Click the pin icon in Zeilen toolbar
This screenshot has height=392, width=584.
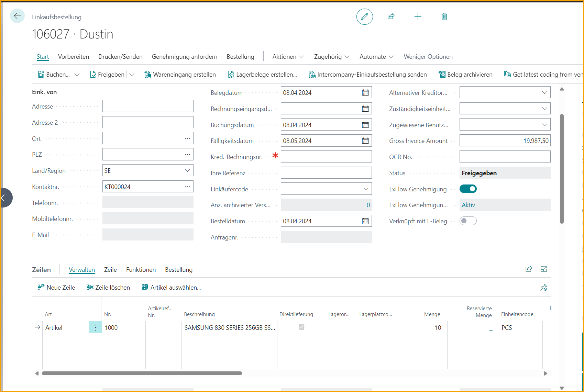point(543,288)
